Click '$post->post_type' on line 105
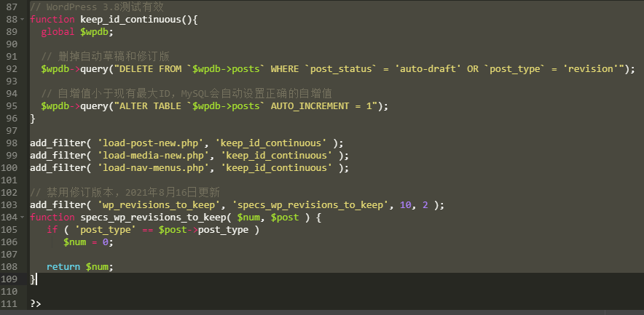 point(204,230)
